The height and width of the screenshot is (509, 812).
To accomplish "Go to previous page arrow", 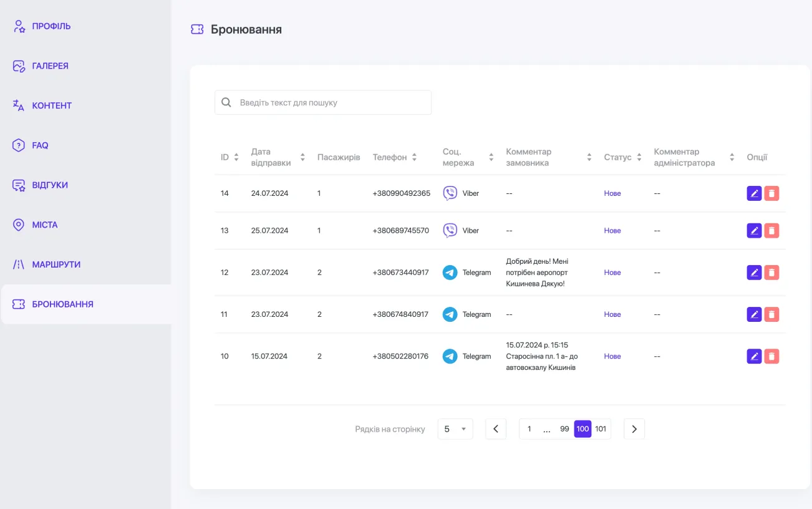I will click(x=496, y=429).
